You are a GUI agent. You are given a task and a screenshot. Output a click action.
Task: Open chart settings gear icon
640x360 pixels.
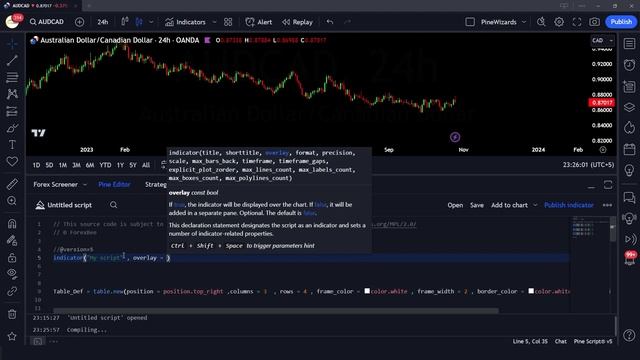coord(559,22)
